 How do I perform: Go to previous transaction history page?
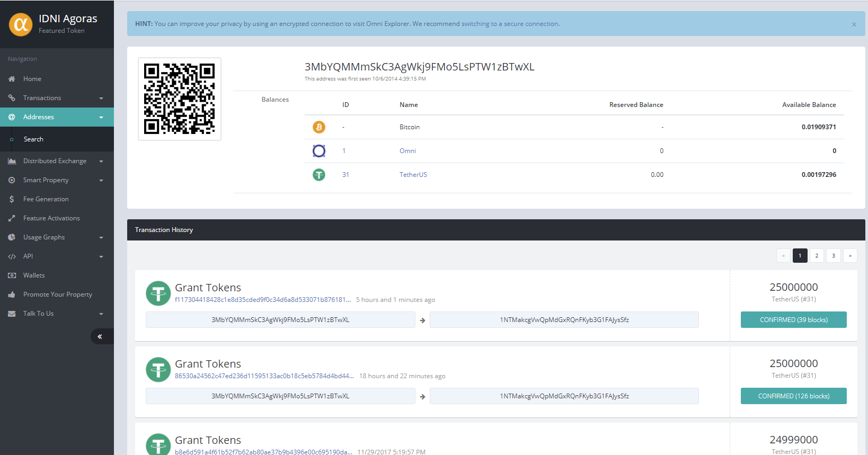coord(783,256)
